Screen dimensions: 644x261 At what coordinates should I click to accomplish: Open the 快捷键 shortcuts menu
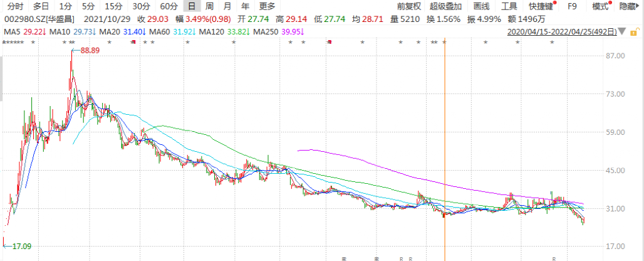tap(540, 6)
